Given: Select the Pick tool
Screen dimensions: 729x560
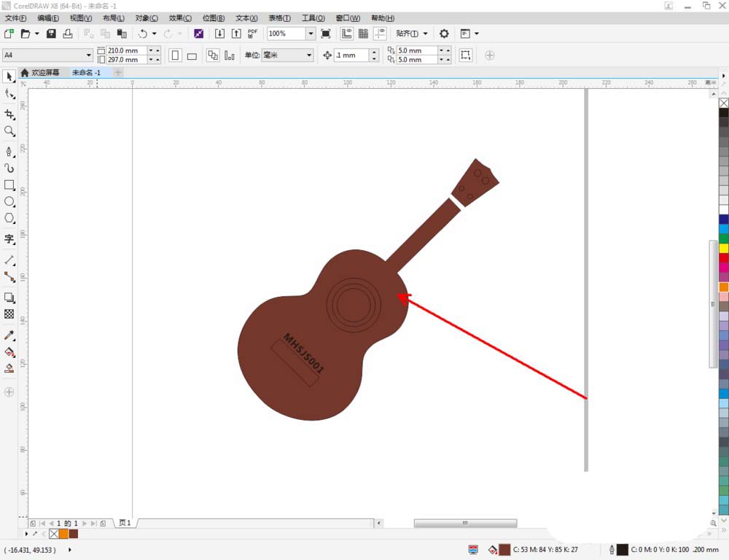Looking at the screenshot, I should tap(9, 77).
